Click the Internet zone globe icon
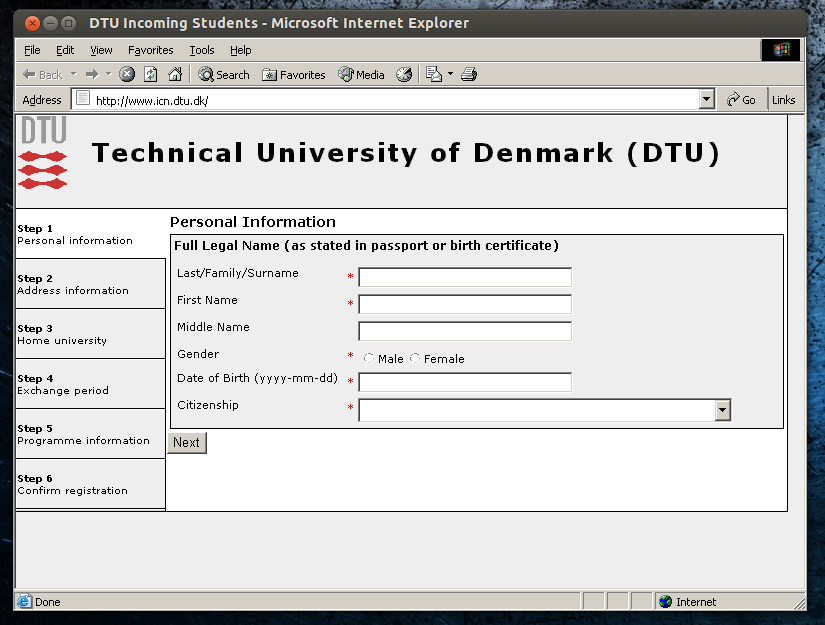The width and height of the screenshot is (825, 625). tap(666, 601)
